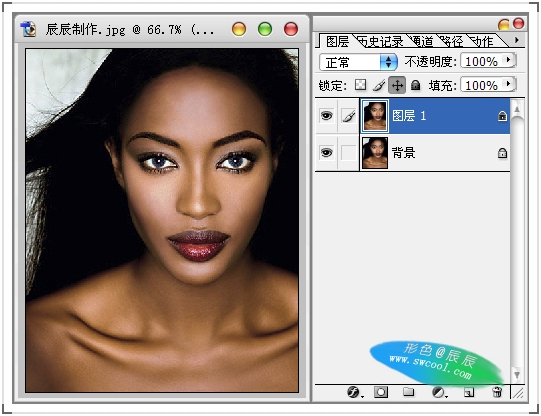Image resolution: width=541 pixels, height=416 pixels.
Task: Click the brush indicator beside 图层 1
Action: (x=348, y=116)
